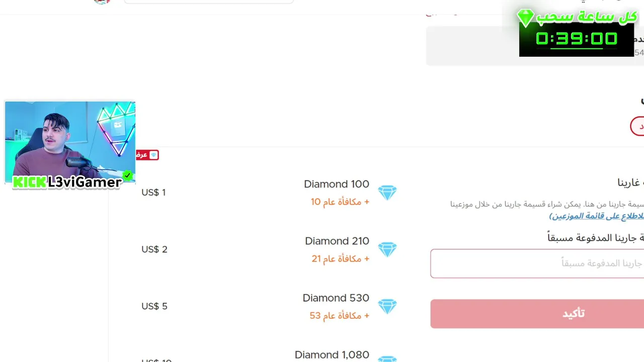Viewport: 644px width, 362px height.
Task: Click the green verified checkmark on L3viGamer
Action: pos(128,176)
